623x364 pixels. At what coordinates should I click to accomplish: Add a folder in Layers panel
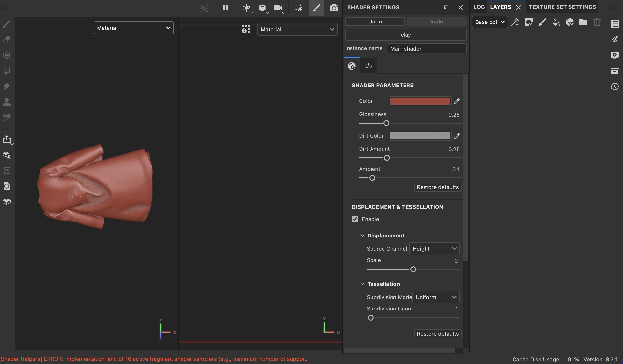[x=583, y=22]
